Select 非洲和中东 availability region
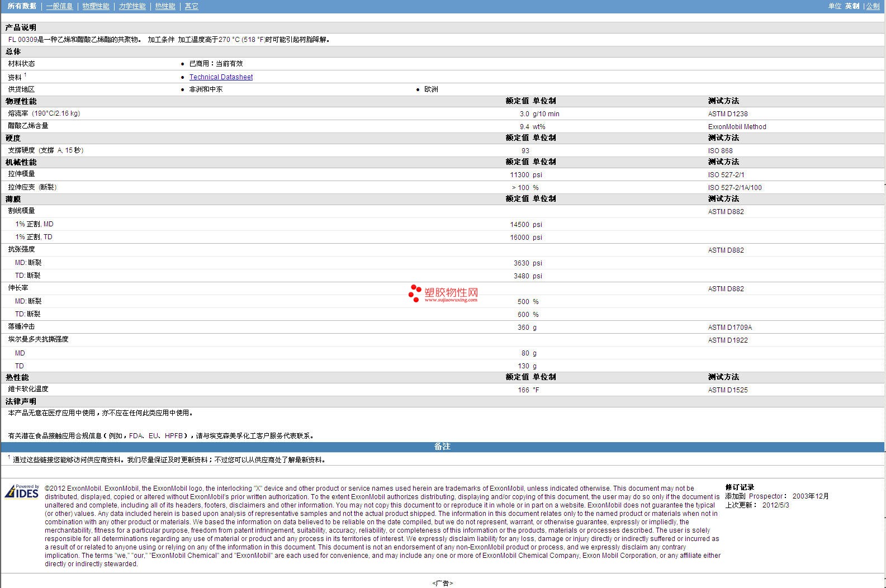 click(206, 89)
